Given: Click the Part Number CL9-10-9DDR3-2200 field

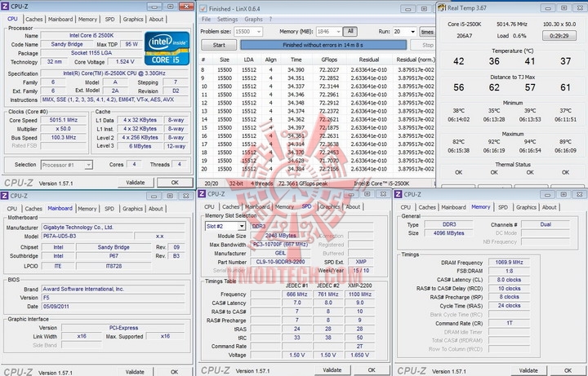Looking at the screenshot, I should (280, 262).
